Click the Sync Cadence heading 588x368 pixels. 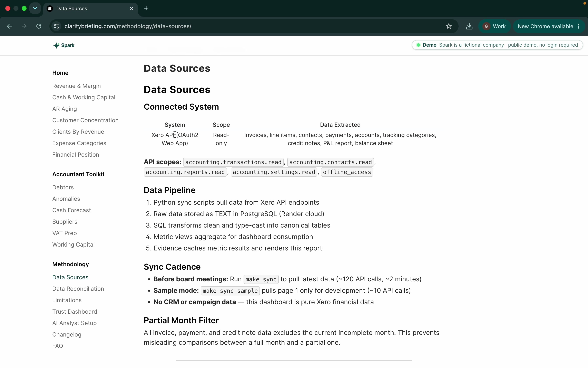[172, 267]
